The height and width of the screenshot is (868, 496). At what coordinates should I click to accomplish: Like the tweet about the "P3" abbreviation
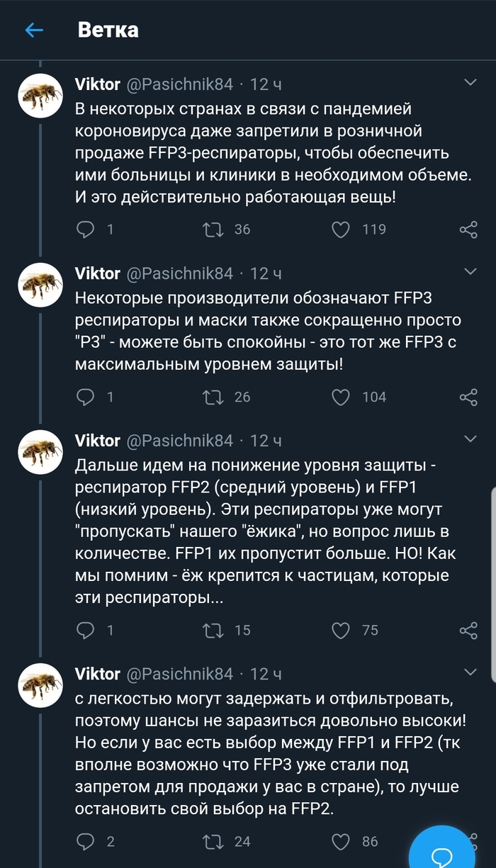click(342, 397)
